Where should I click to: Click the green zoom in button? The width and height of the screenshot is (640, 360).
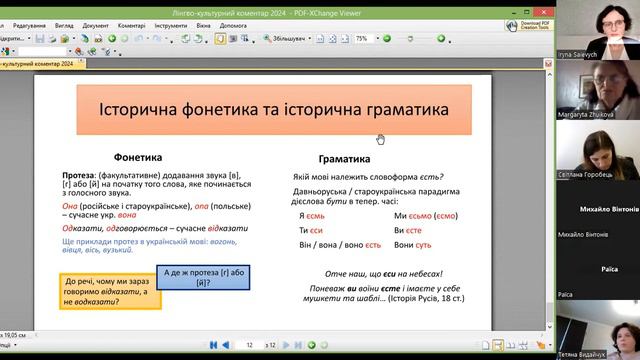[x=441, y=39]
